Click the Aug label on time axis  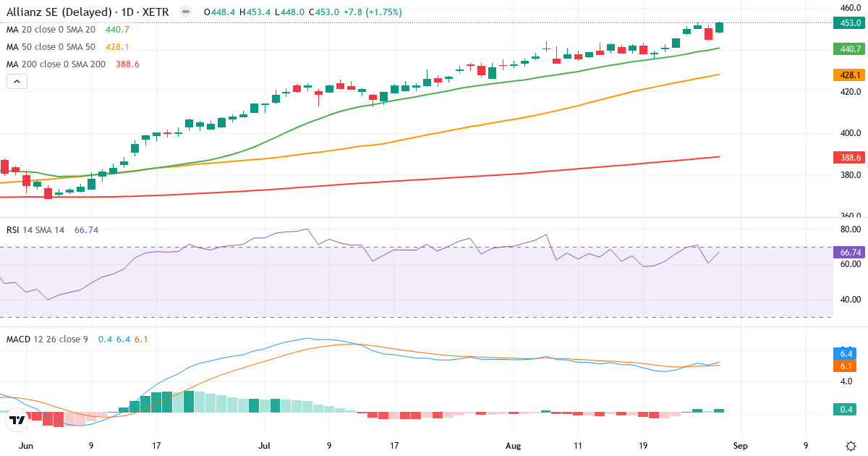tap(513, 447)
